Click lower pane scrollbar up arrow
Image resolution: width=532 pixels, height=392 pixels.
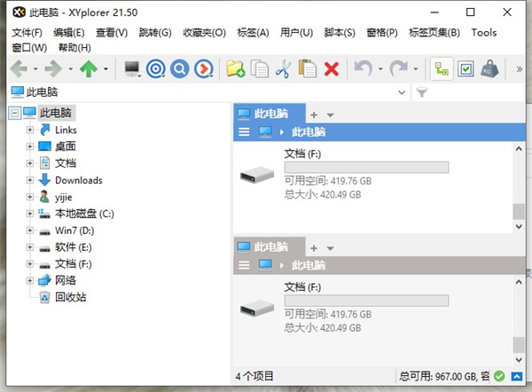pyautogui.click(x=519, y=282)
